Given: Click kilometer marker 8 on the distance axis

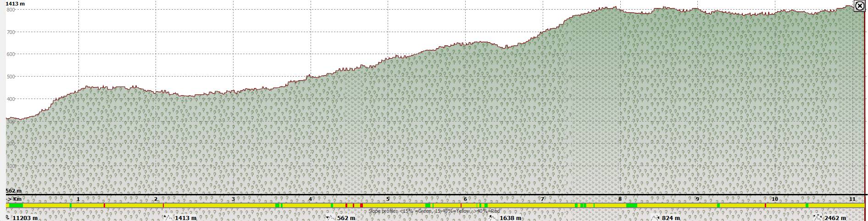Looking at the screenshot, I should (620, 199).
